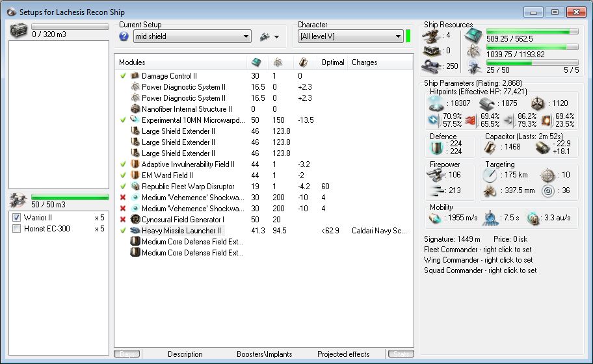The height and width of the screenshot is (364, 593).
Task: Click the Wing Commander line
Action: point(478,260)
